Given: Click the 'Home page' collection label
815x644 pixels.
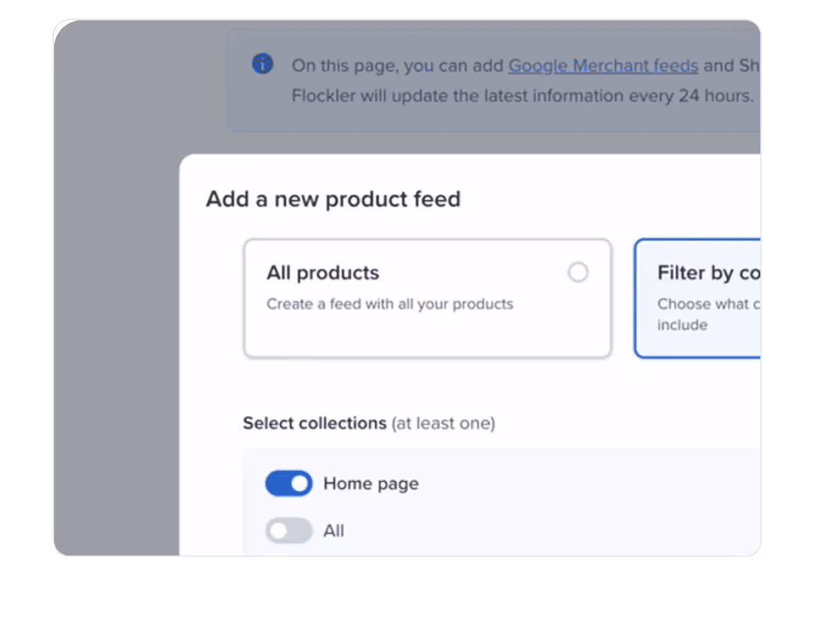Looking at the screenshot, I should click(370, 484).
